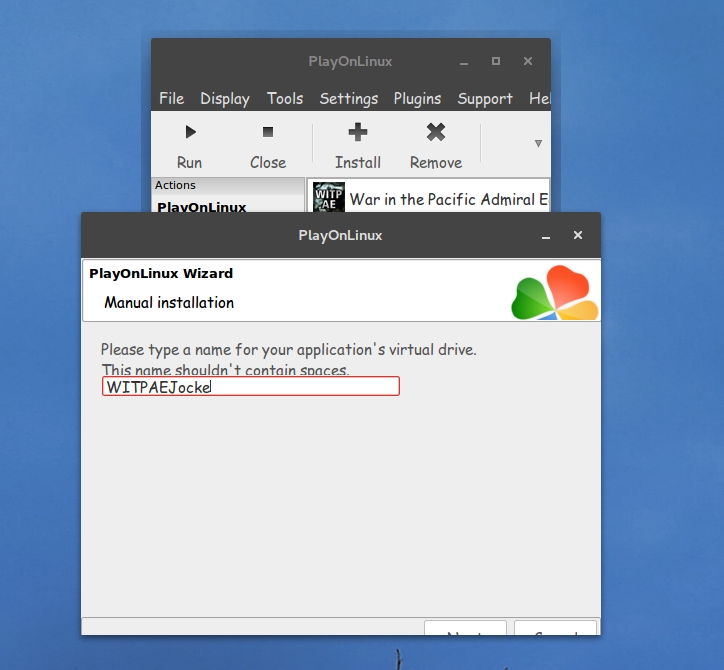The width and height of the screenshot is (724, 670).
Task: Click the PlayOnLinux heading in Actions panel
Action: click(201, 207)
